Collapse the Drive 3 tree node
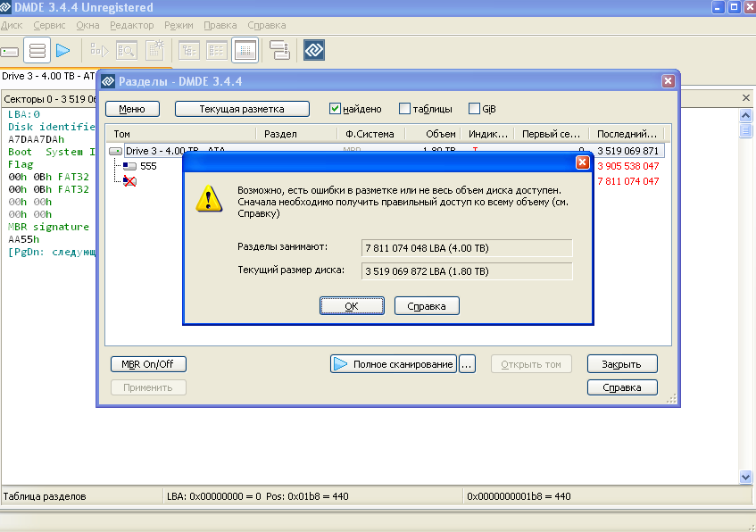756x532 pixels. (115, 150)
